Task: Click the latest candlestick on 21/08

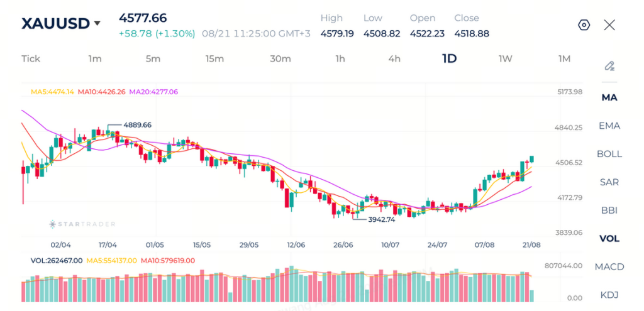Action: 532,159
